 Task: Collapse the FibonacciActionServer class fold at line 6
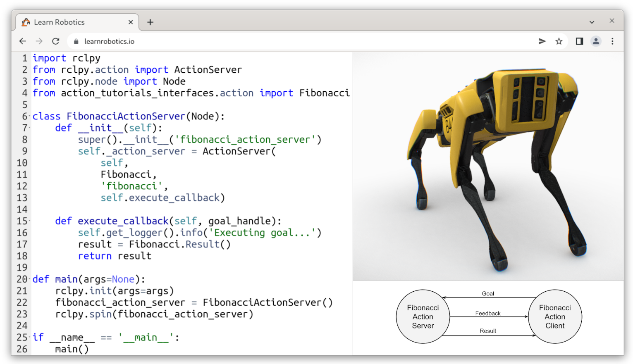coord(30,116)
